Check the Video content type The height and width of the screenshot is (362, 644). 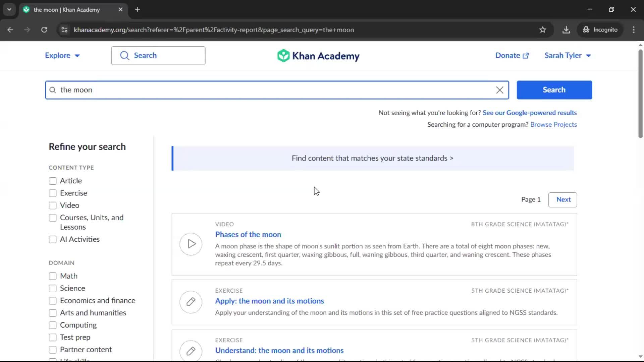[x=53, y=205]
